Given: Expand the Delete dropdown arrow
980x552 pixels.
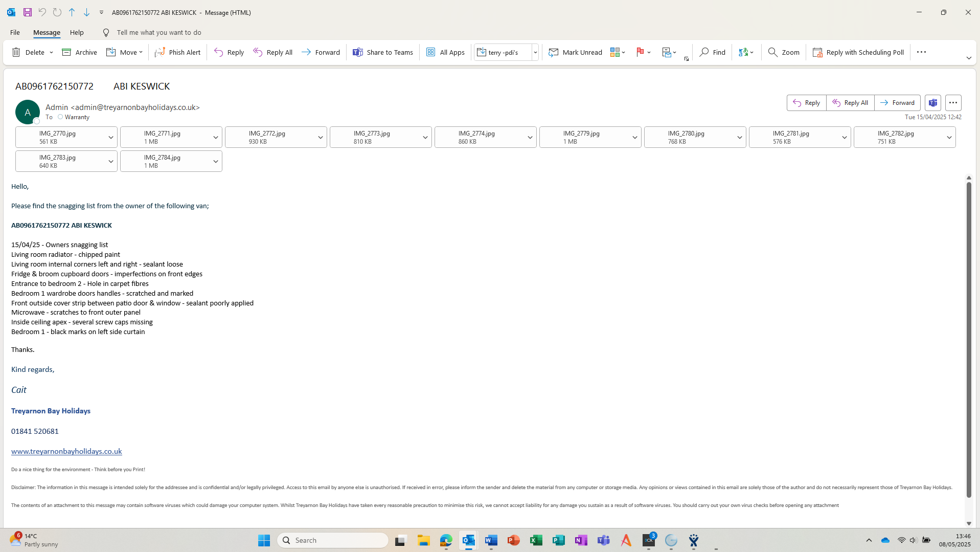Looking at the screenshot, I should pos(51,53).
